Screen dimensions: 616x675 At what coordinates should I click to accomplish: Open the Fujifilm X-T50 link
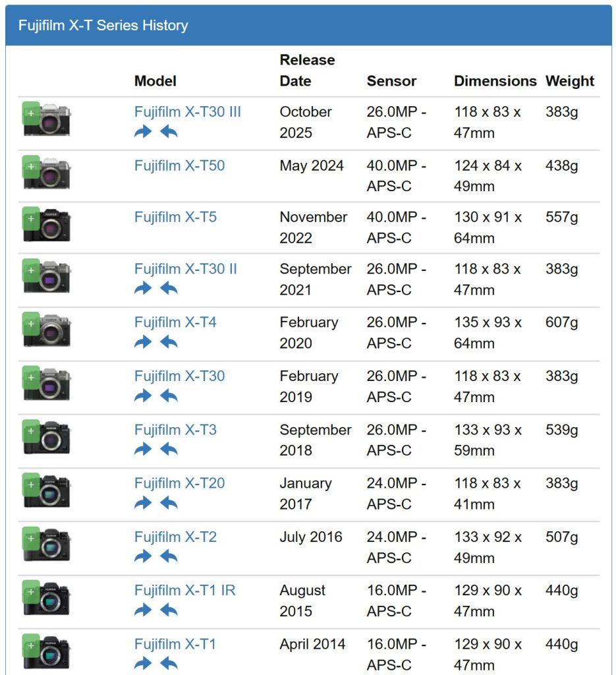179,165
